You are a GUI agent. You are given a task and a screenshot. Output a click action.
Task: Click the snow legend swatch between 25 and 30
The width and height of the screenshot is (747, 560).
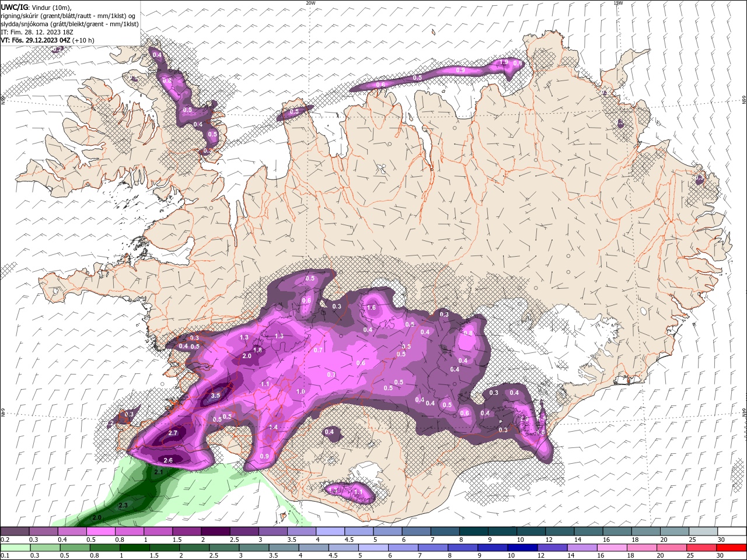[x=703, y=531]
